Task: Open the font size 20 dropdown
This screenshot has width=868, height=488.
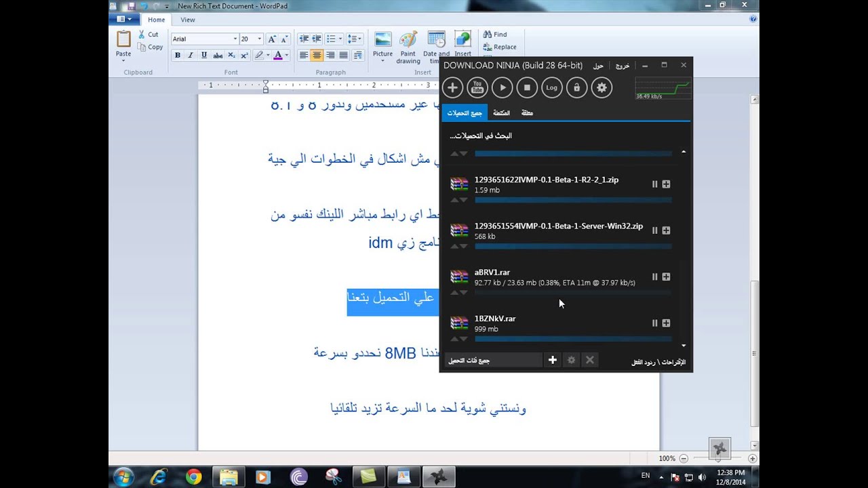Action: click(x=259, y=39)
